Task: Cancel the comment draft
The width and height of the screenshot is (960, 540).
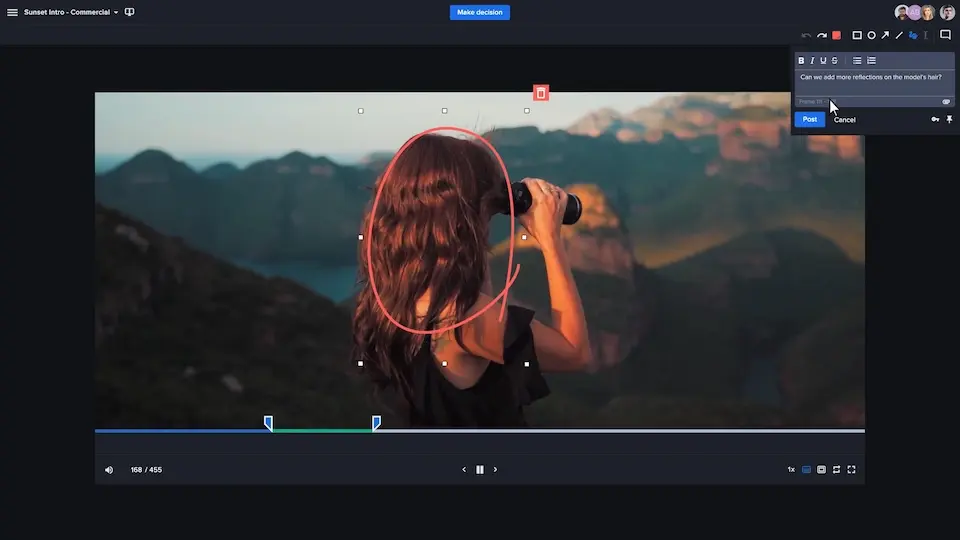Action: click(845, 120)
